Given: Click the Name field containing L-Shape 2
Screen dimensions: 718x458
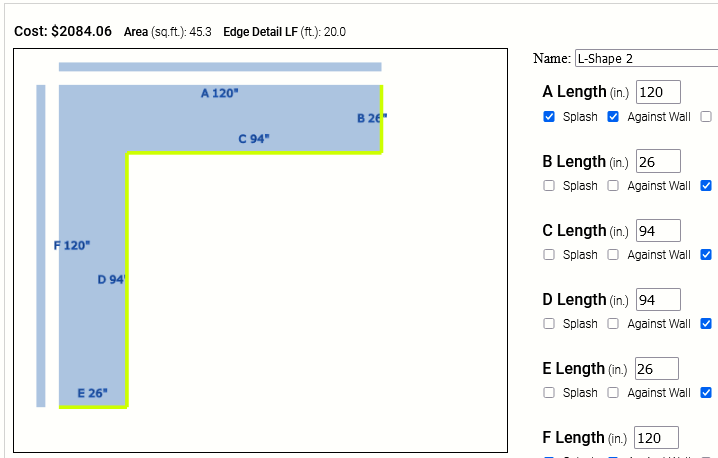Looking at the screenshot, I should [645, 59].
